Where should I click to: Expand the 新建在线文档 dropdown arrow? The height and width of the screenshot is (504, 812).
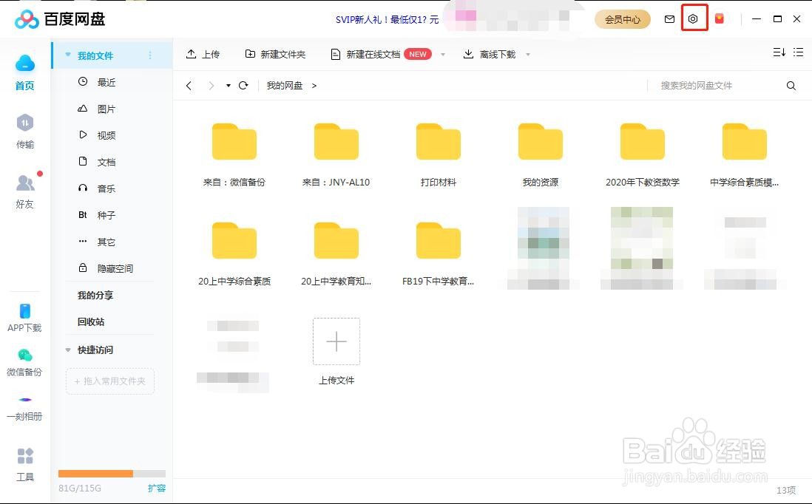click(x=442, y=53)
